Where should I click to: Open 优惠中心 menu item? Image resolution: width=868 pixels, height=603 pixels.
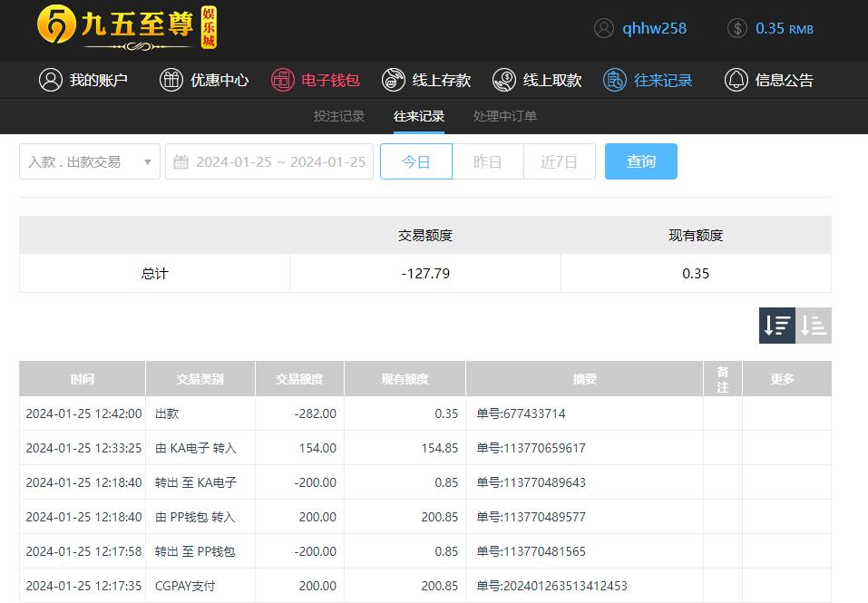[204, 80]
